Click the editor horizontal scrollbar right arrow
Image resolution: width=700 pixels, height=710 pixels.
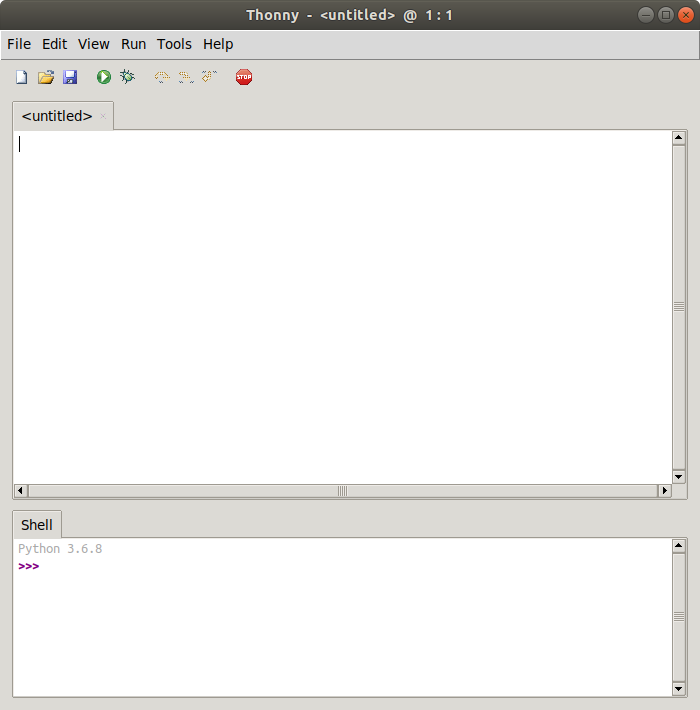tap(664, 490)
